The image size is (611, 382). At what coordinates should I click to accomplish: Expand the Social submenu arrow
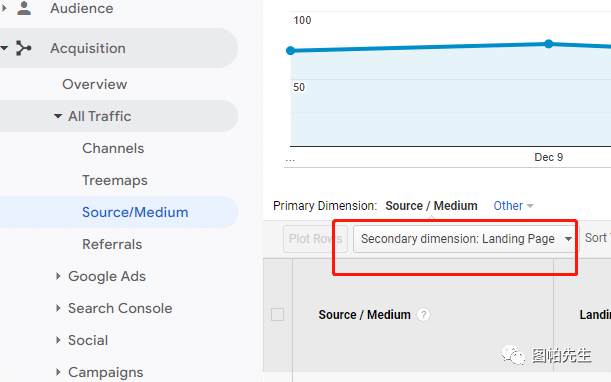[x=58, y=340]
